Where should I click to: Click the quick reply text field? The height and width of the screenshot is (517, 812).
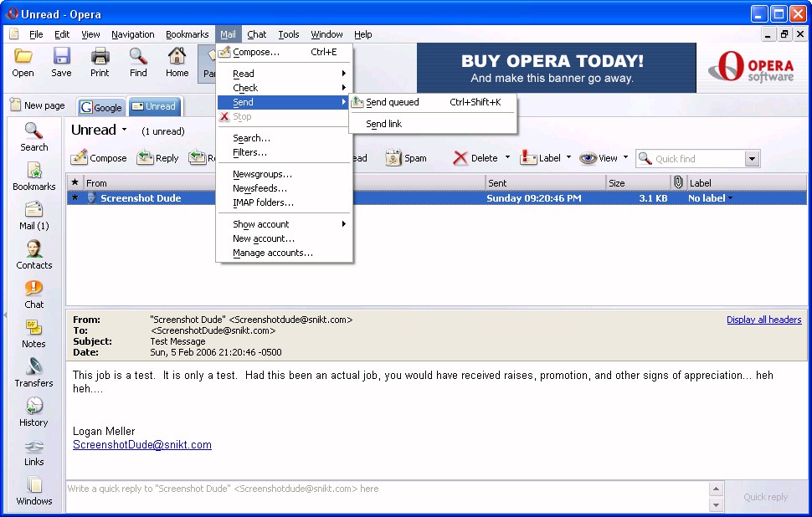[385, 489]
